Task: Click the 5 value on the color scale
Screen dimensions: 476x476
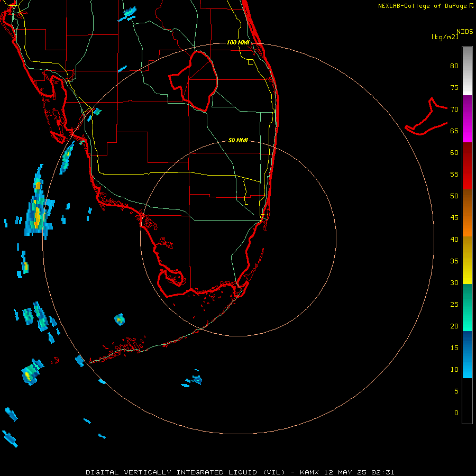Action: (x=456, y=391)
